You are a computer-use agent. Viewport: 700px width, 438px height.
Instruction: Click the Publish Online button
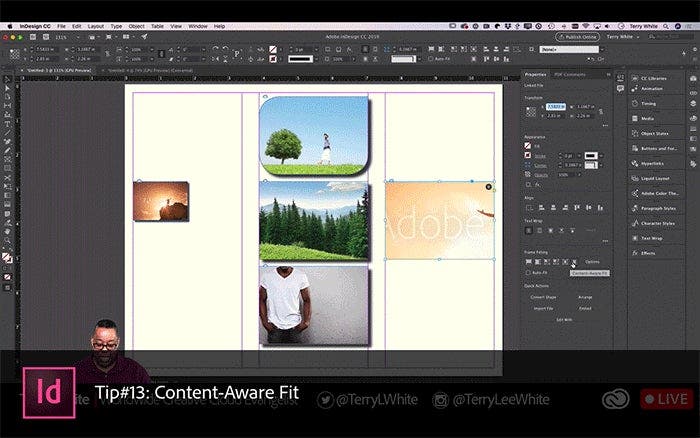(x=577, y=36)
